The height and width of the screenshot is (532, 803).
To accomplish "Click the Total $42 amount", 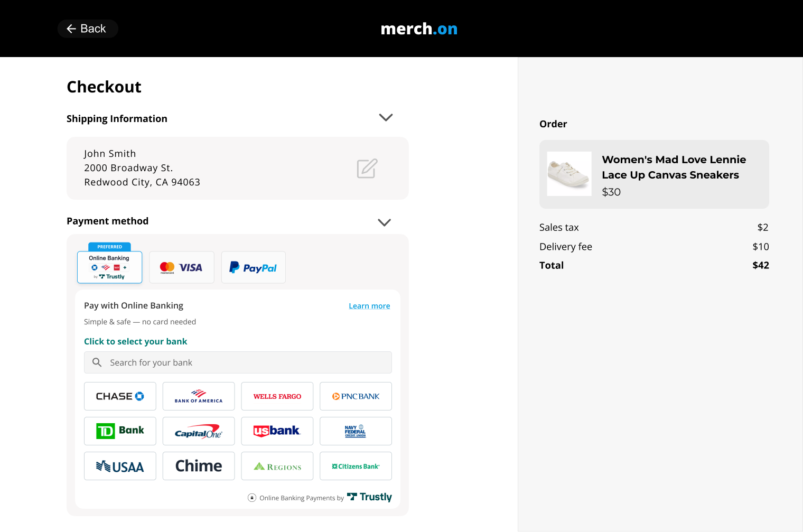I will tap(760, 265).
